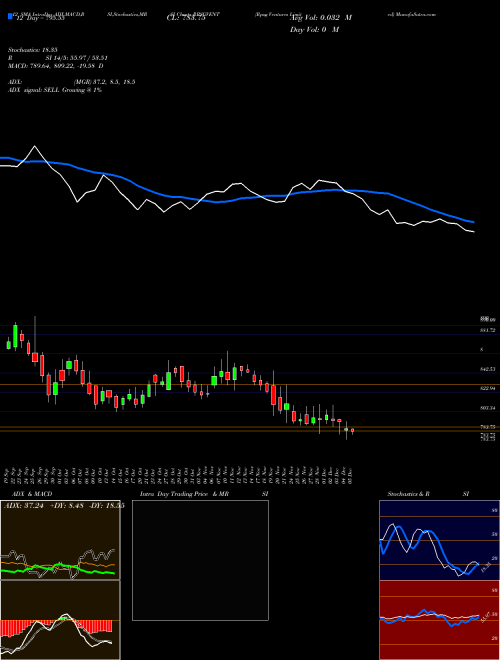Click the end of blue SMA line
This screenshot has height=660, width=500.
(x=473, y=221)
